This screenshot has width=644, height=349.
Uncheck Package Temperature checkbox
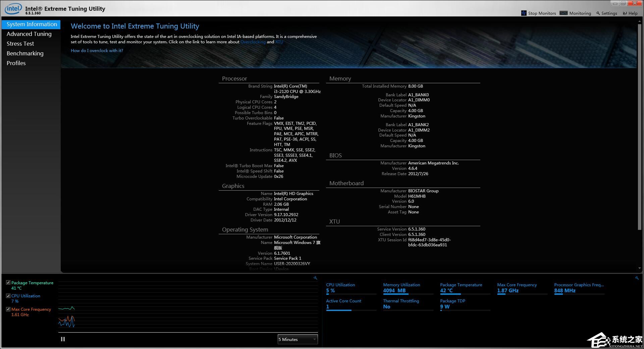pos(8,283)
